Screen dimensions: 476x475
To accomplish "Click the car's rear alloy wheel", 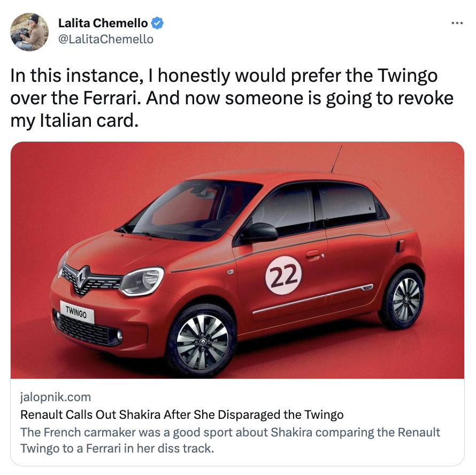I will point(404,299).
